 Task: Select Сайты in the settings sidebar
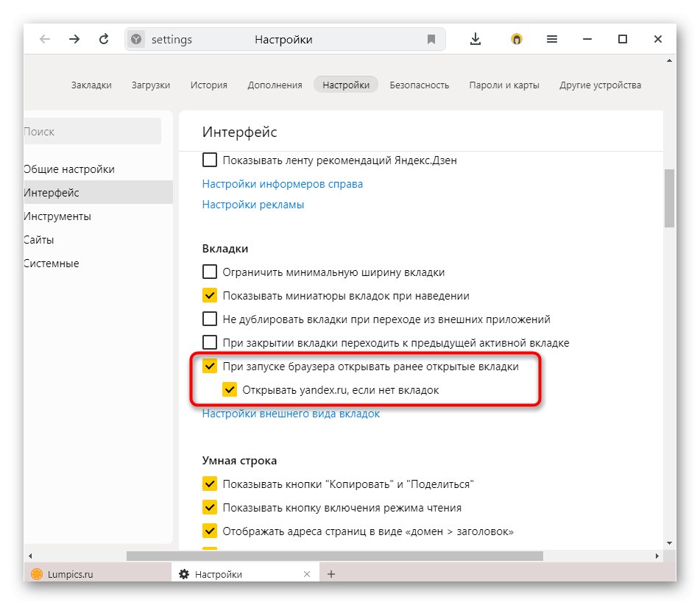[40, 239]
